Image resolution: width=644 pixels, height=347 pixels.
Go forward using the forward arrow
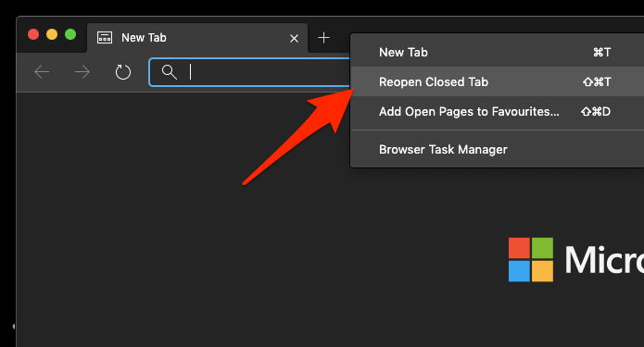pos(82,72)
